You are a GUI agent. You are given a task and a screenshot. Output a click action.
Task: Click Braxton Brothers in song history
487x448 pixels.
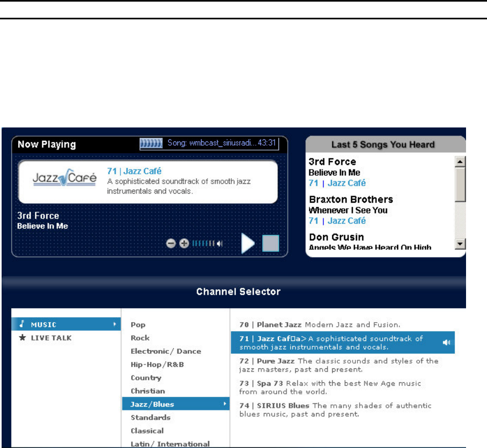(x=351, y=200)
